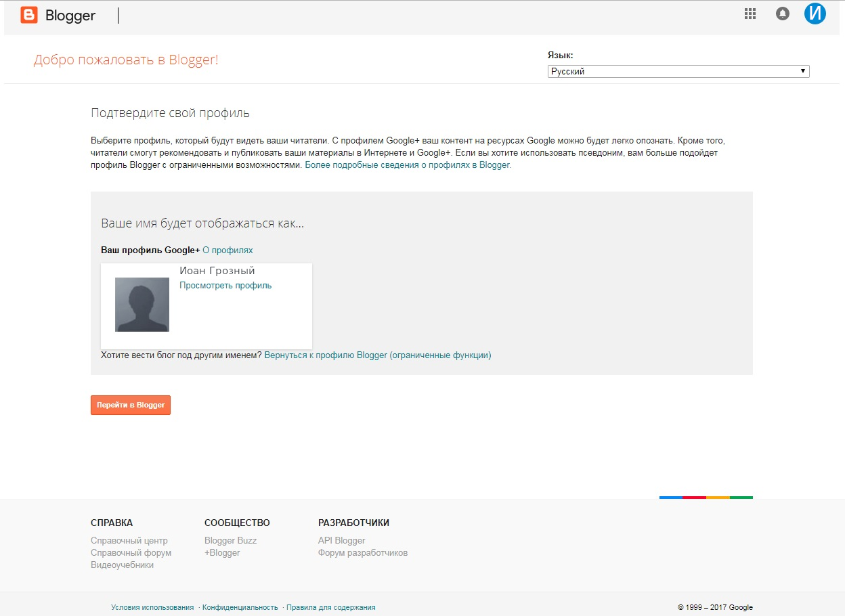Screen dimensions: 845x616
Task: Click the Ваше имя будет отображаться как… heading
Action: pyautogui.click(x=202, y=223)
